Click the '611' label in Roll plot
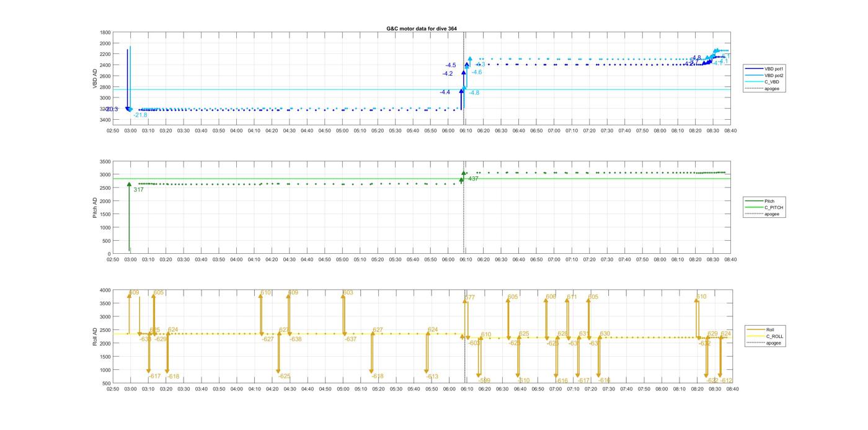Image resolution: width=868 pixels, height=430 pixels. pos(572,297)
